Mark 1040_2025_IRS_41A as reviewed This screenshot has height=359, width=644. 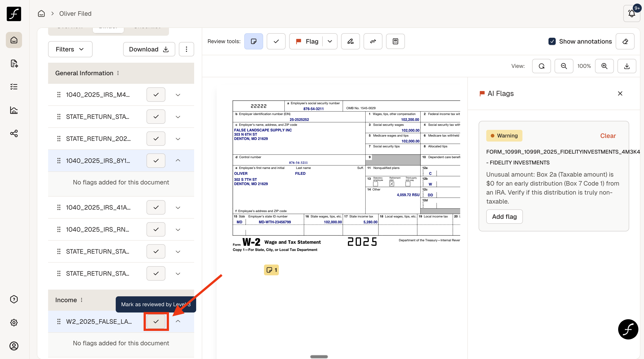[156, 207]
